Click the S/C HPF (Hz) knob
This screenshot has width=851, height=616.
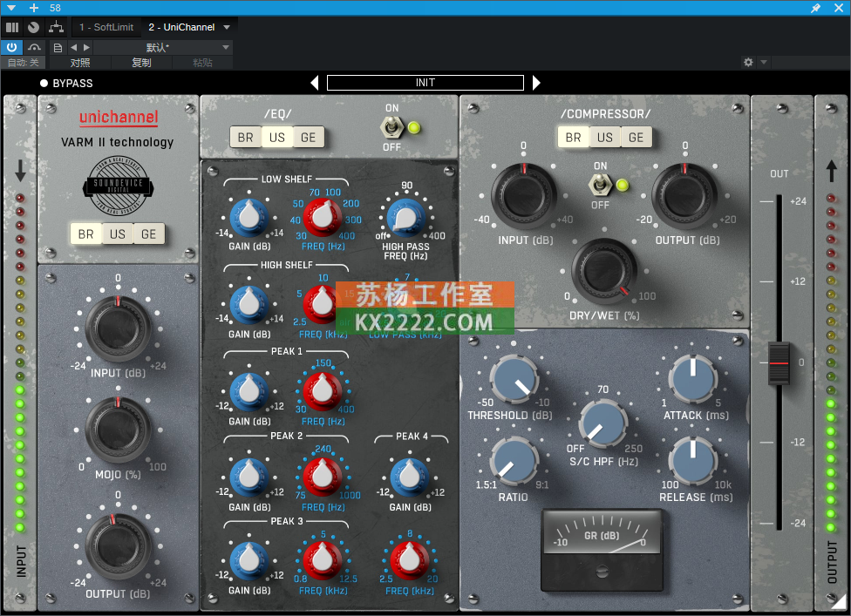[603, 423]
